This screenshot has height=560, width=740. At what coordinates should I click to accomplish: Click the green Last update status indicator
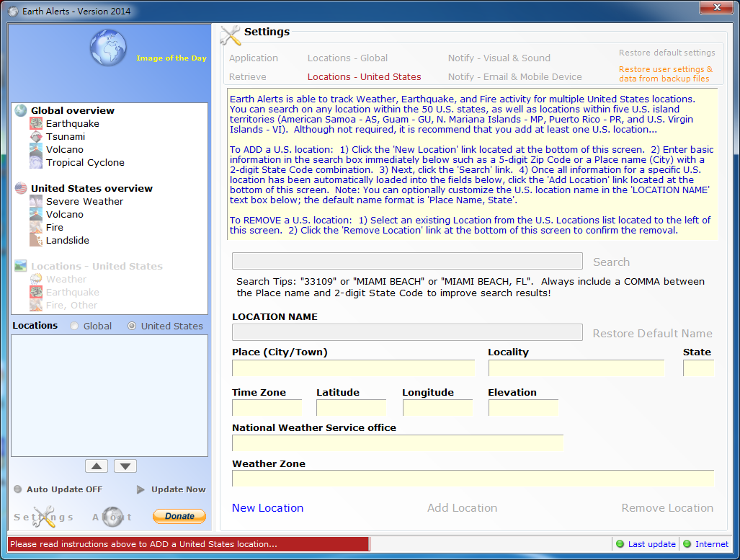click(x=620, y=544)
